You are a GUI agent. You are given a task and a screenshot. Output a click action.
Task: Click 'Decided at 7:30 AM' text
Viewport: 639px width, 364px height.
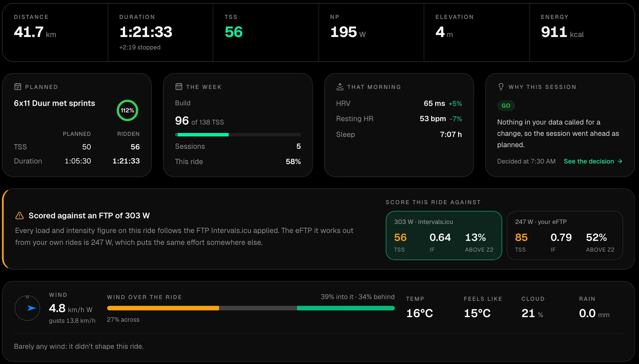click(x=526, y=162)
